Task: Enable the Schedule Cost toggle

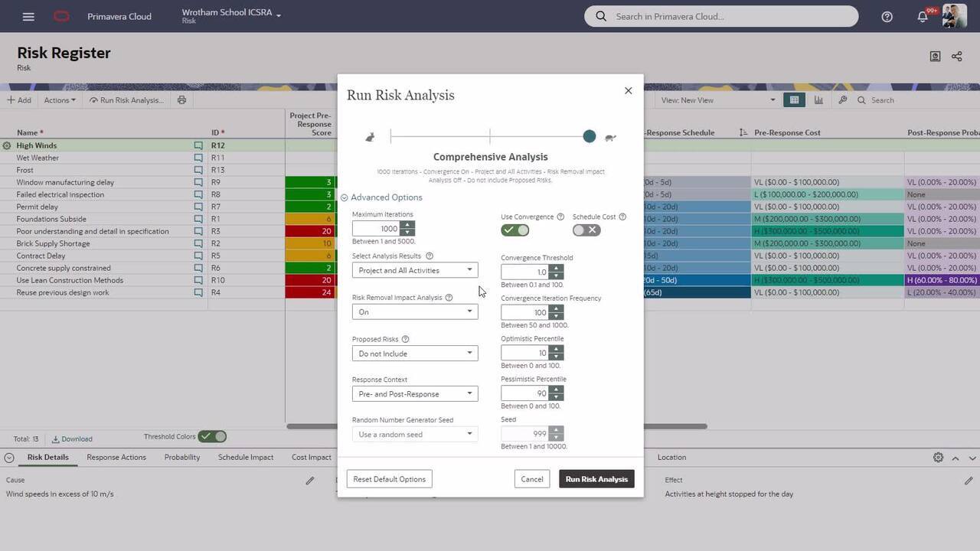Action: tap(586, 230)
